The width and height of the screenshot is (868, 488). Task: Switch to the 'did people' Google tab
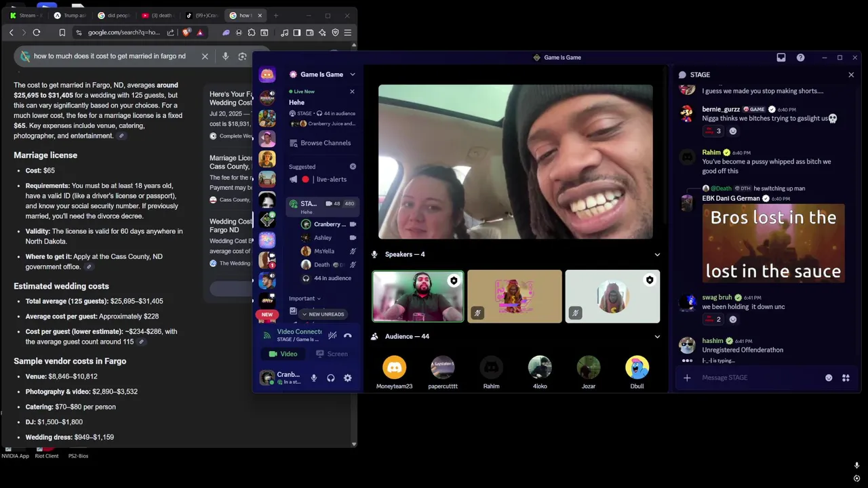113,16
